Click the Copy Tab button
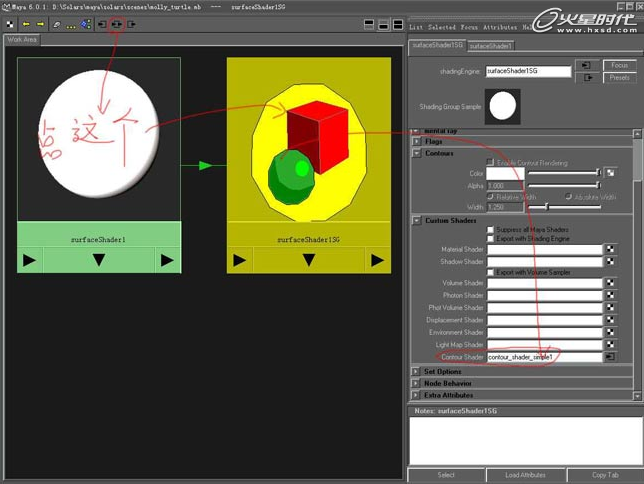Image resolution: width=644 pixels, height=484 pixels. pos(605,475)
